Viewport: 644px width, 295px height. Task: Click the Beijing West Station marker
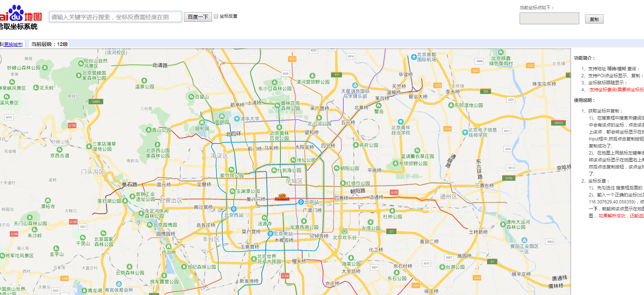(233, 209)
